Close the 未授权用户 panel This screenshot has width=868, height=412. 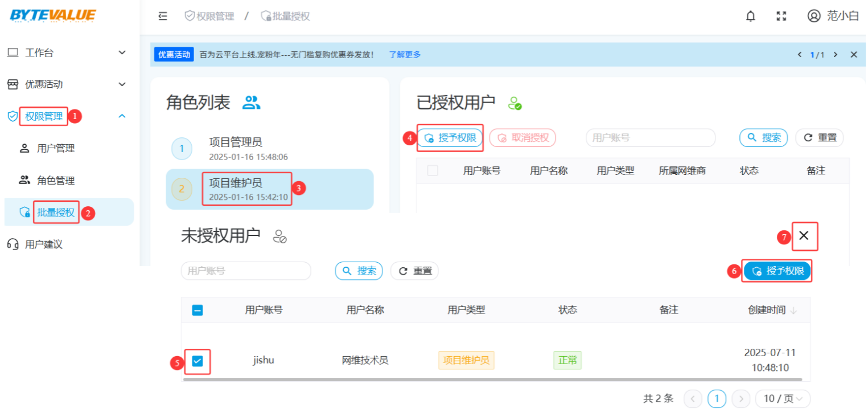click(804, 236)
